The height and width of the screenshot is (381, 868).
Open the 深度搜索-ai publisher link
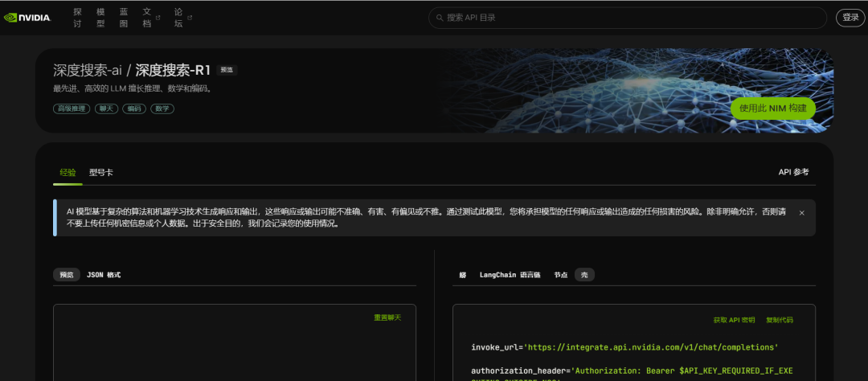pyautogui.click(x=88, y=70)
